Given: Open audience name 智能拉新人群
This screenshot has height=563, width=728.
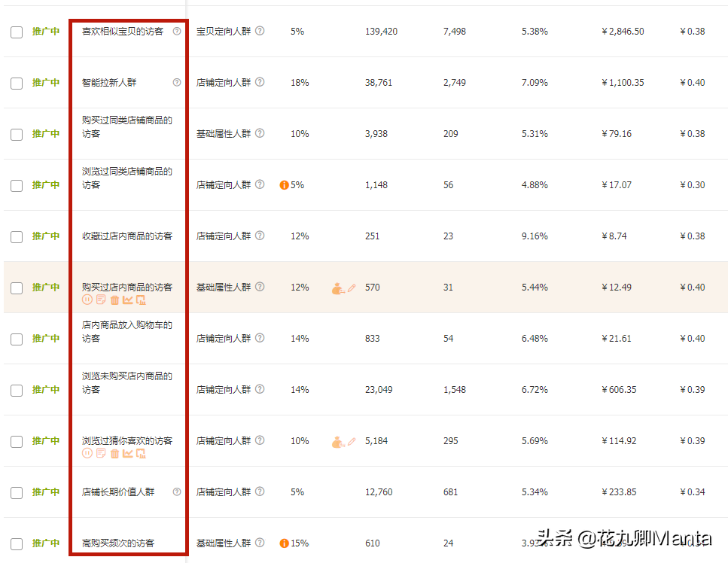Looking at the screenshot, I should (109, 82).
